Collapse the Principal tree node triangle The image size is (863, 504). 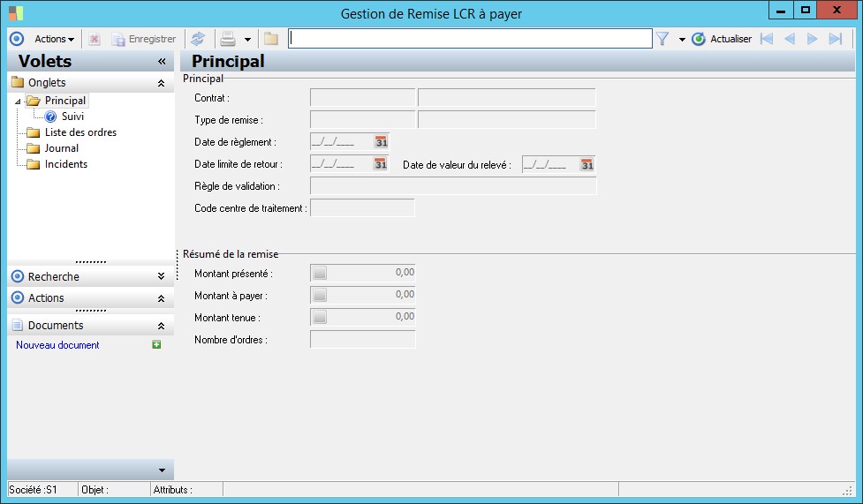18,102
